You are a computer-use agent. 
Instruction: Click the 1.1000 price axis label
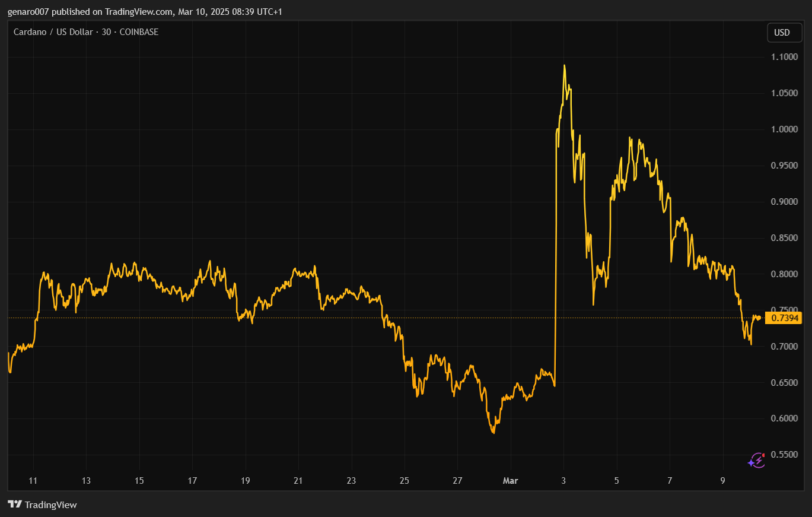point(784,57)
